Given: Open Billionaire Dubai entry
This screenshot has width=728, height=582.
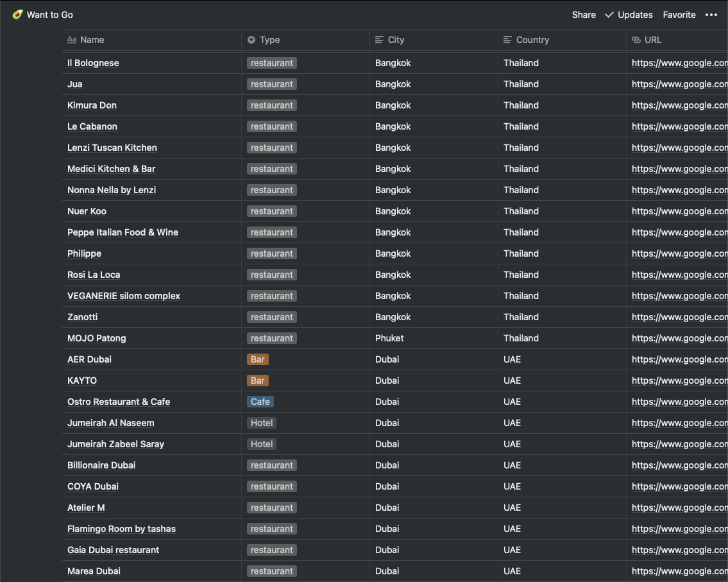Looking at the screenshot, I should [x=101, y=465].
